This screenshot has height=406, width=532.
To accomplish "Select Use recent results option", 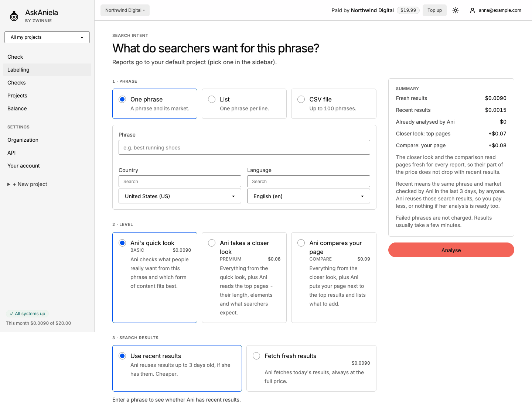I will coord(122,356).
